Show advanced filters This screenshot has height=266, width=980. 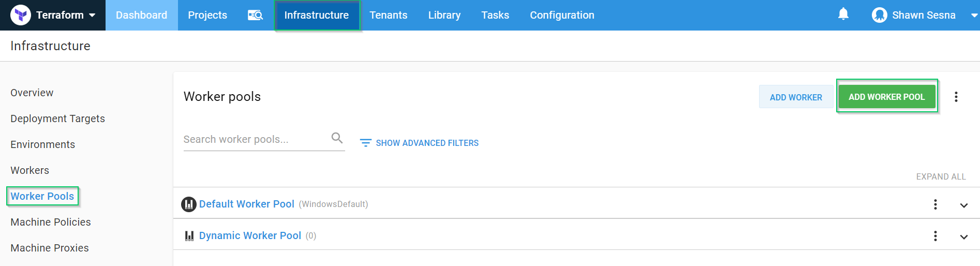coord(419,143)
